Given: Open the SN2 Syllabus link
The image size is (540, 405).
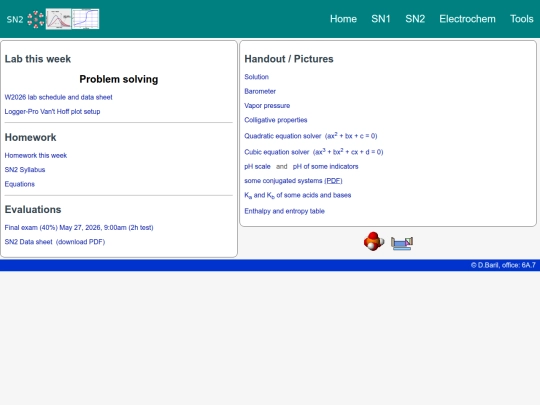Looking at the screenshot, I should pos(25,170).
